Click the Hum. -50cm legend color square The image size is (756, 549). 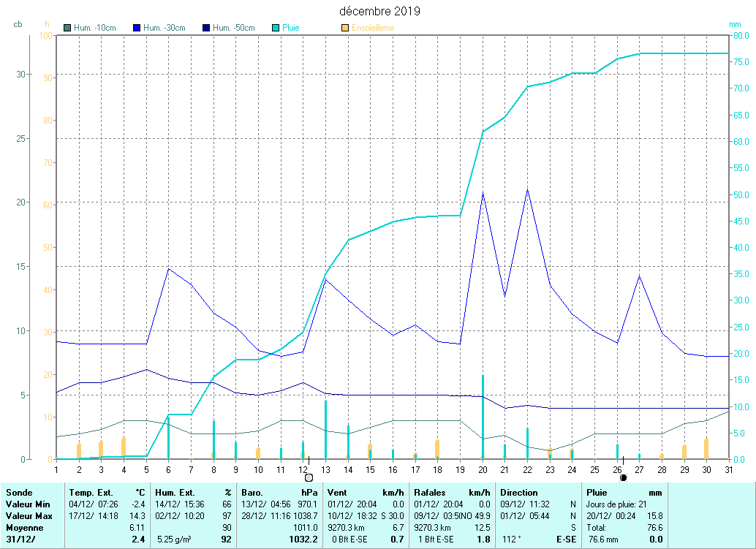click(x=206, y=28)
